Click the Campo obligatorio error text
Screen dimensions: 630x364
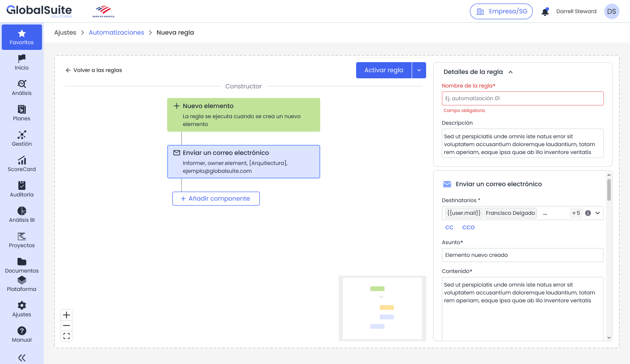[464, 111]
